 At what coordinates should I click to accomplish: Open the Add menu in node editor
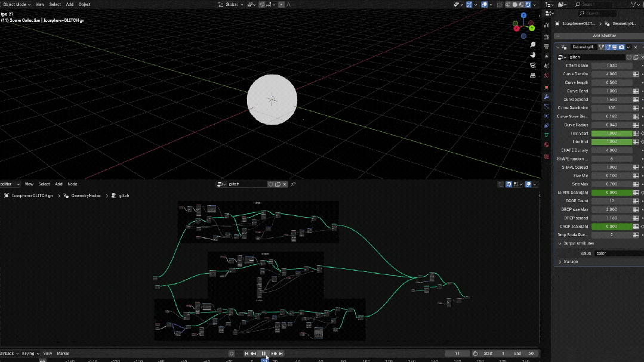(x=58, y=184)
